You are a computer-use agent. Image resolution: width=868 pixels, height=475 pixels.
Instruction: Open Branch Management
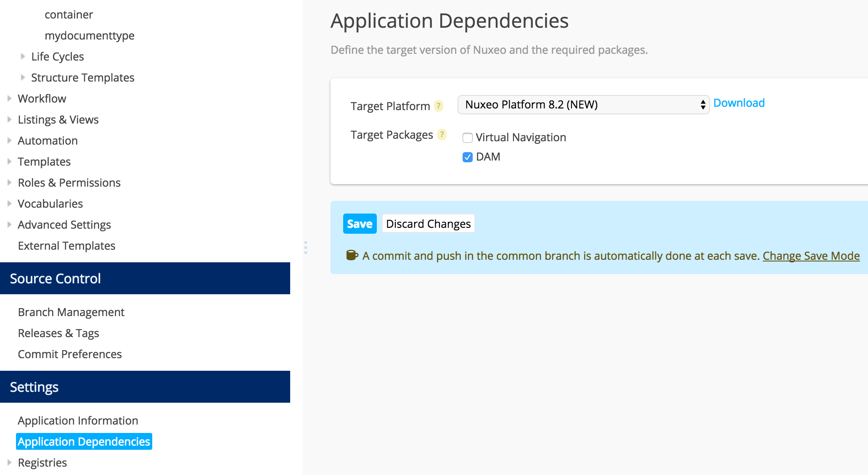pyautogui.click(x=71, y=312)
